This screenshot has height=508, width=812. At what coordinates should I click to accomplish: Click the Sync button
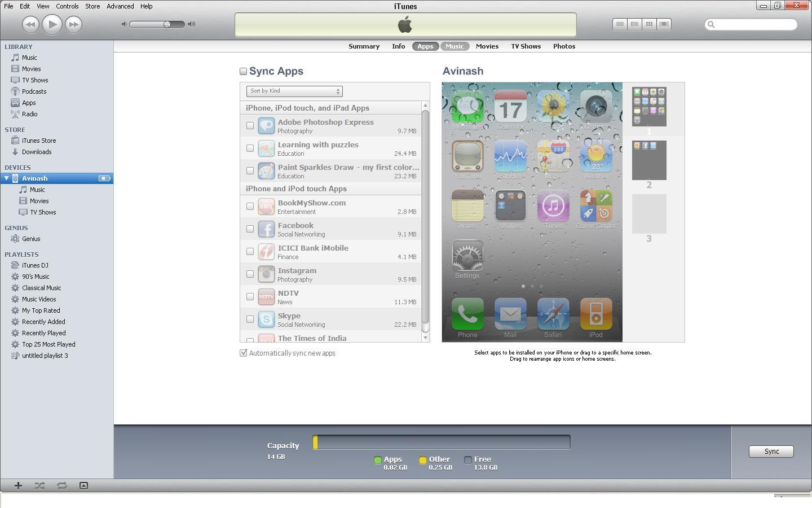[x=771, y=452]
